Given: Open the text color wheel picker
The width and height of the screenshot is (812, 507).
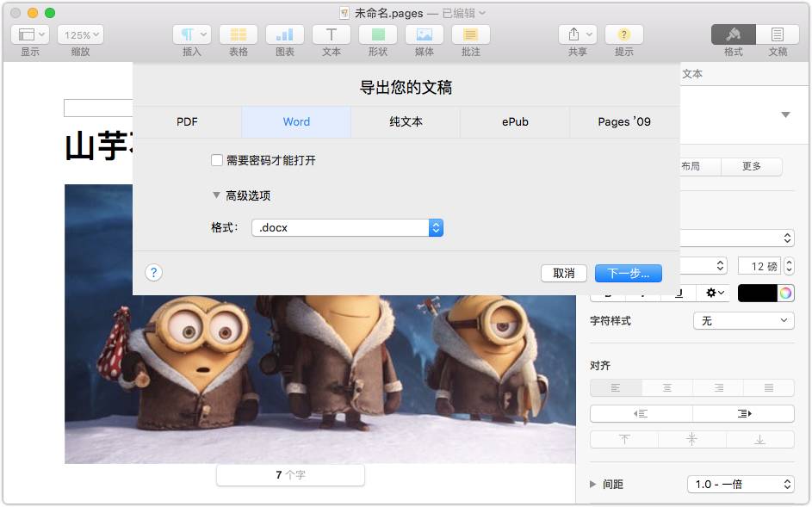Looking at the screenshot, I should (x=785, y=294).
